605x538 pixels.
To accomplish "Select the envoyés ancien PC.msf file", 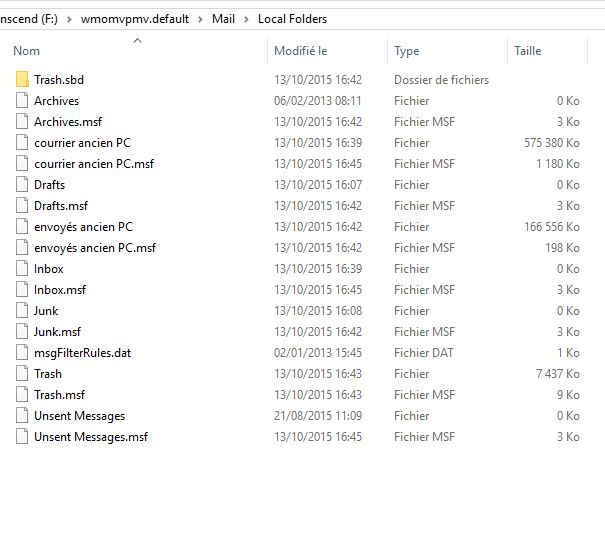I will [94, 248].
